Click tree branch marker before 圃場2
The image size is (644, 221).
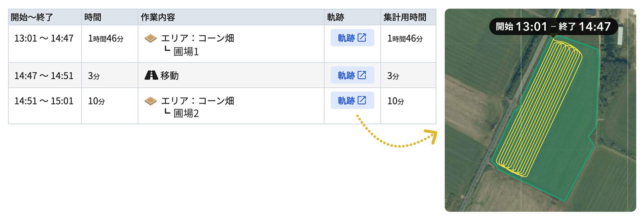(167, 112)
